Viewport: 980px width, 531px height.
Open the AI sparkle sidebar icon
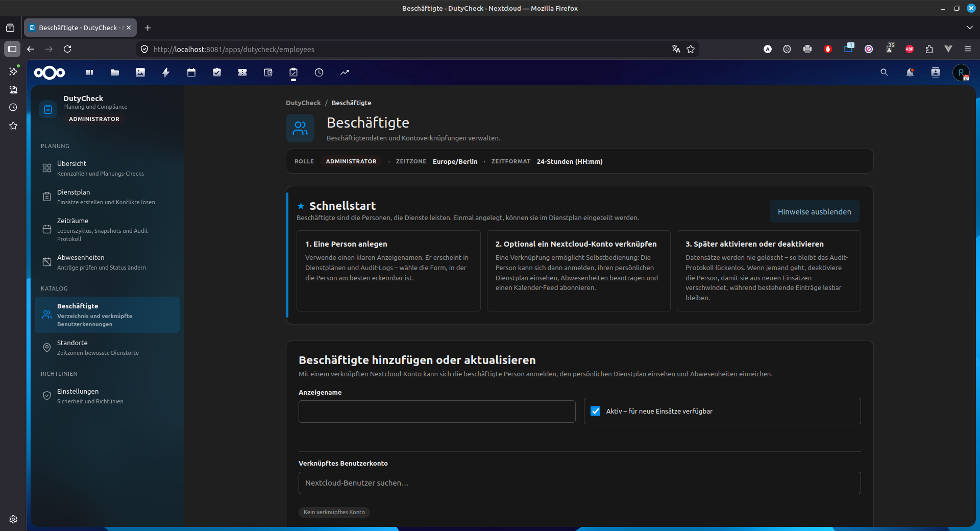[x=13, y=71]
